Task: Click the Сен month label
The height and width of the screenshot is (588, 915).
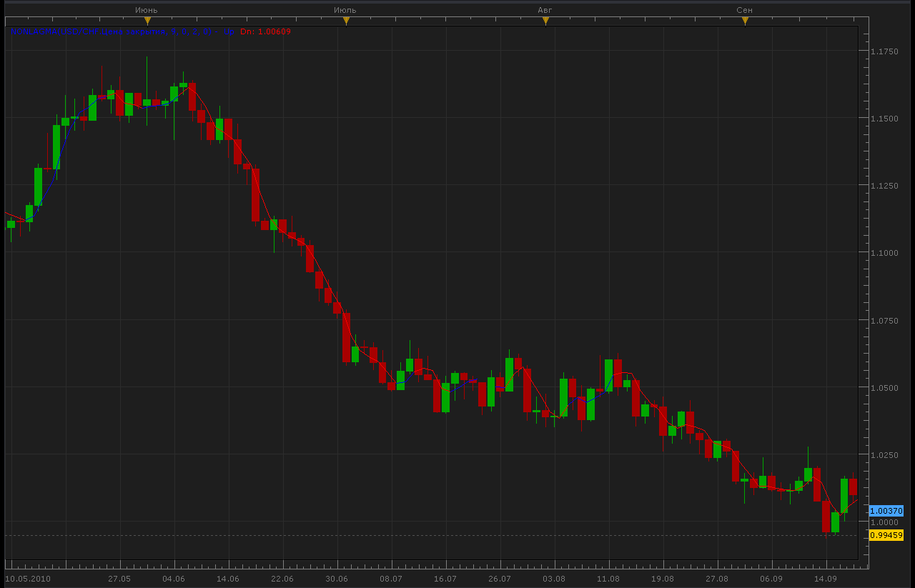Action: click(x=744, y=10)
